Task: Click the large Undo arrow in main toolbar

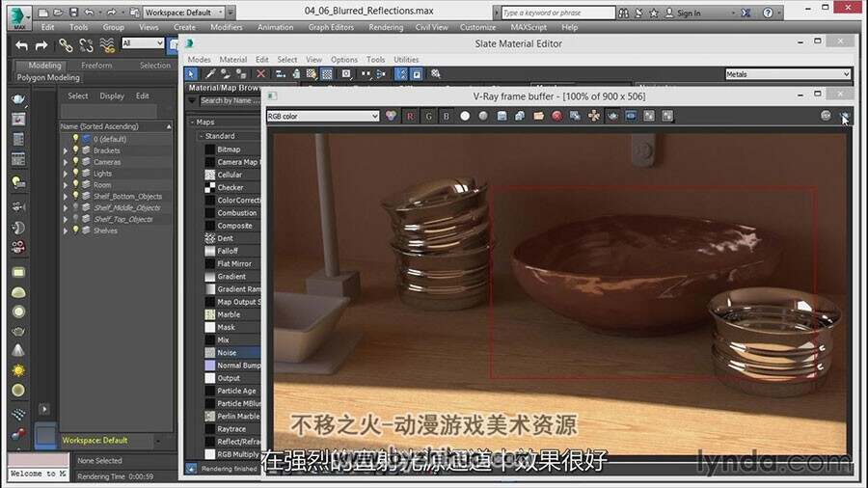Action: pyautogui.click(x=21, y=46)
